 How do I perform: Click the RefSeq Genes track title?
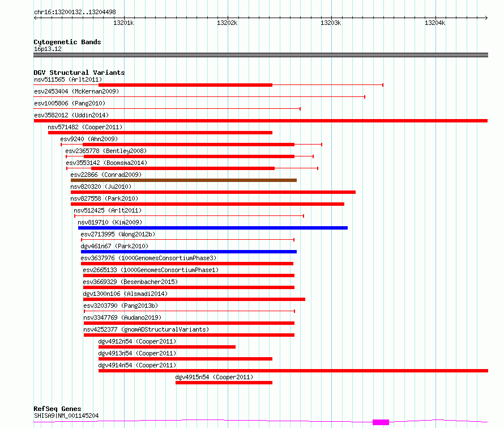click(57, 409)
